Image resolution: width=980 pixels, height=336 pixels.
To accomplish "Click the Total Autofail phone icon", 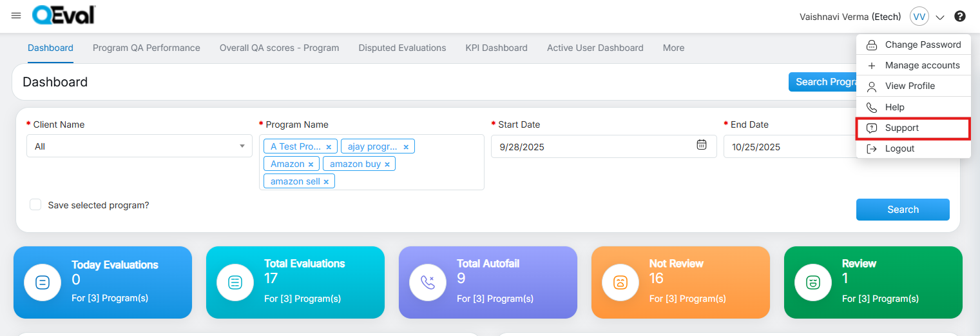I will coord(428,282).
